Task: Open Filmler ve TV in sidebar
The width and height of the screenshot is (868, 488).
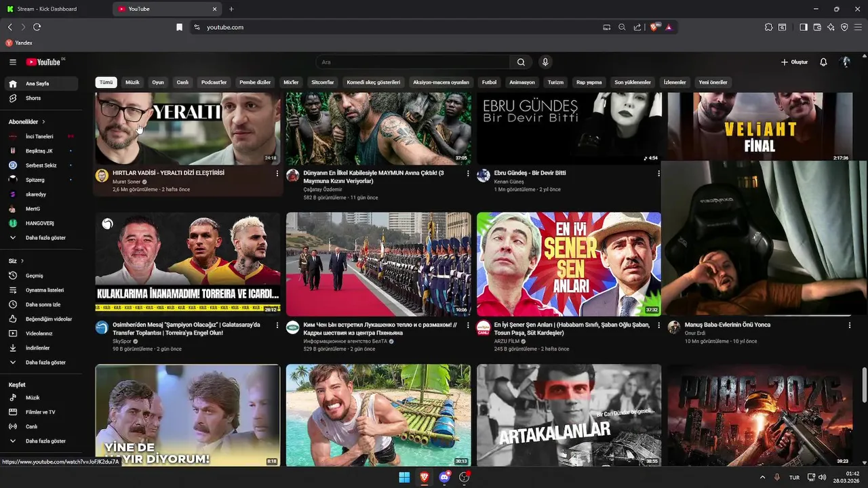Action: tap(41, 412)
